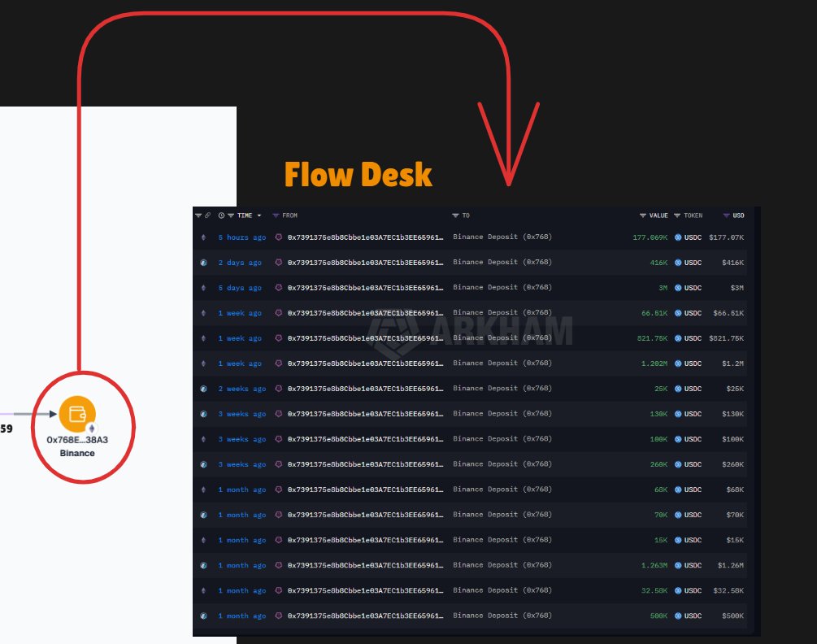Click chain icon on the 2 days ago row
This screenshot has height=644, width=817.
coord(204,263)
